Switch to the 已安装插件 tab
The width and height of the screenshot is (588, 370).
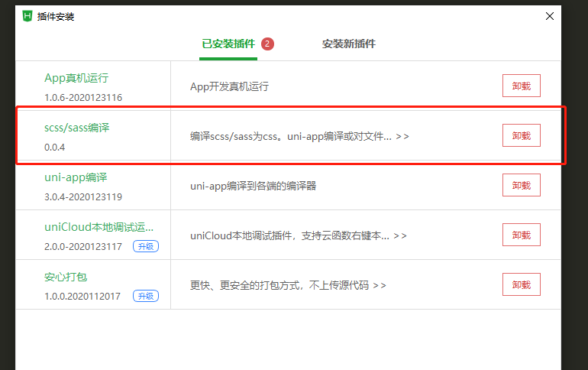point(228,44)
